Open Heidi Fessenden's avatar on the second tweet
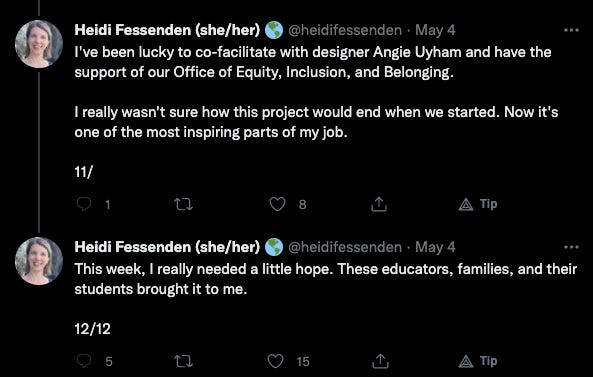 pyautogui.click(x=39, y=261)
